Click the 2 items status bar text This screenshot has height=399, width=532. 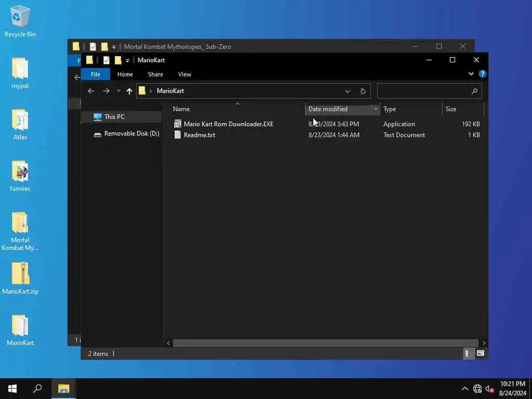tap(98, 353)
